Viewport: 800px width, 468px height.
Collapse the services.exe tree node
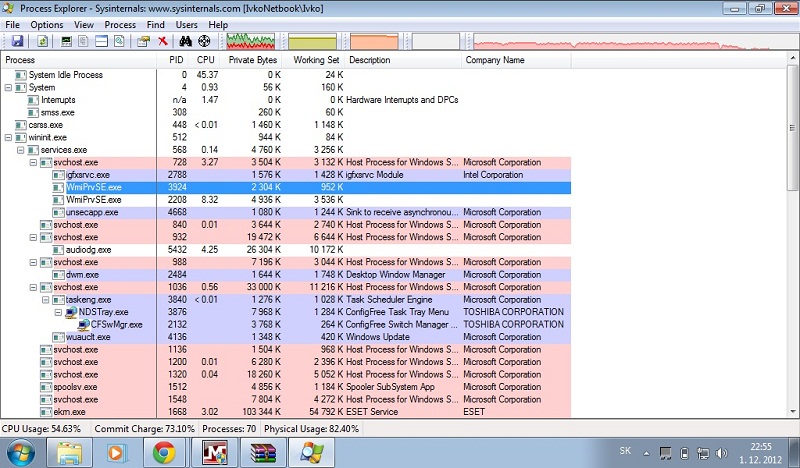21,150
